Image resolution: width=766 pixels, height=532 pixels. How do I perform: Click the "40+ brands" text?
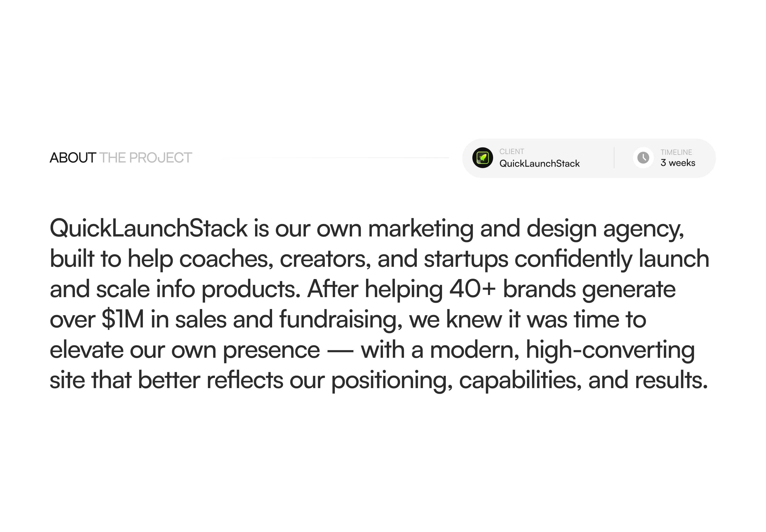[x=512, y=289]
